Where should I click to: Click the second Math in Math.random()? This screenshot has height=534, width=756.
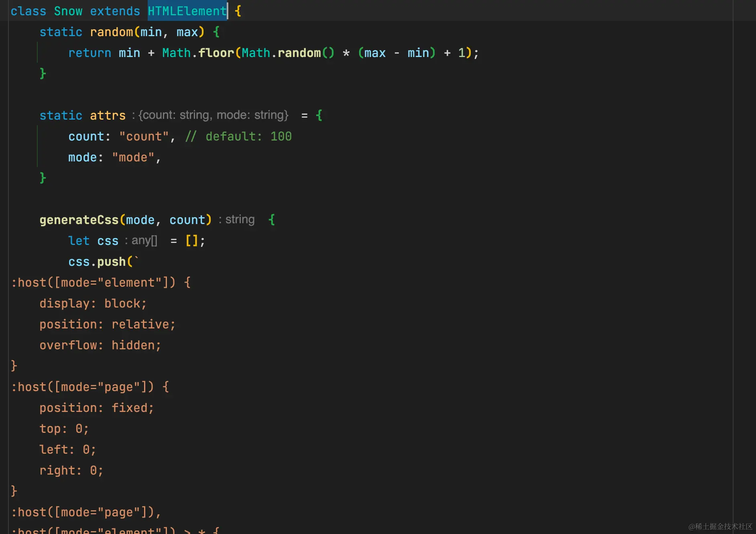coord(256,53)
